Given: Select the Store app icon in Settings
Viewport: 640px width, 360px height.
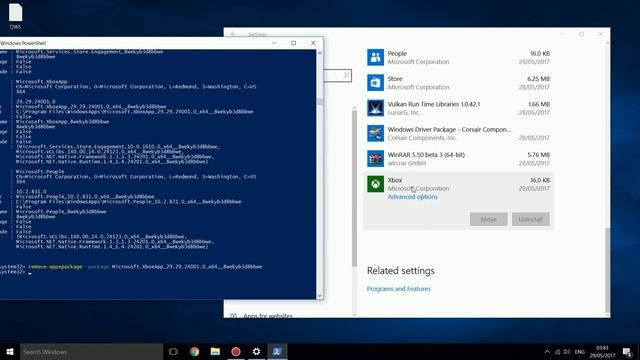Looking at the screenshot, I should tap(375, 83).
